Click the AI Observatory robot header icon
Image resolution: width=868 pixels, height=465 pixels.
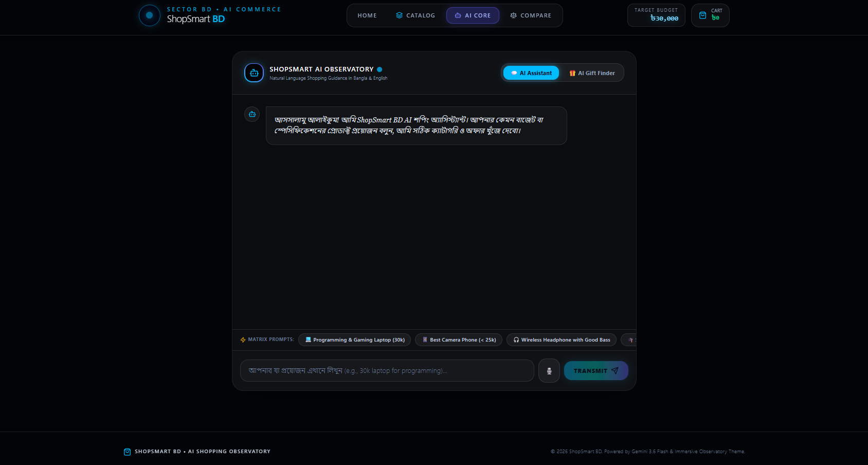coord(254,73)
